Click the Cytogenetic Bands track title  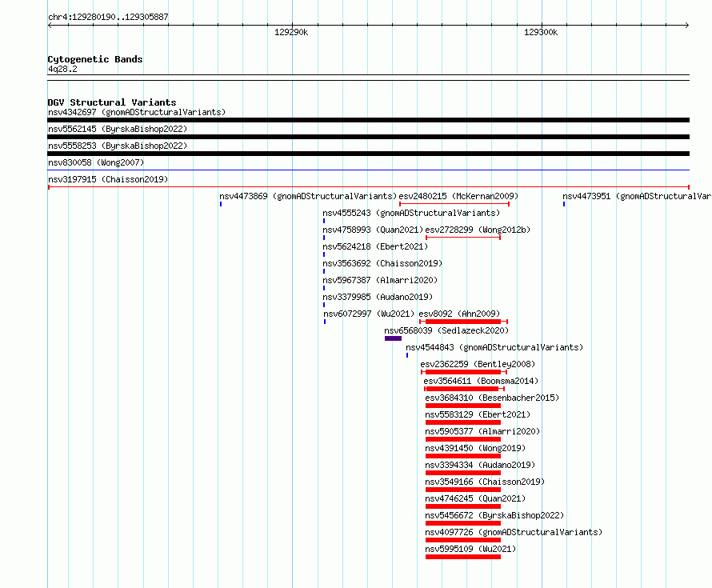tap(95, 59)
